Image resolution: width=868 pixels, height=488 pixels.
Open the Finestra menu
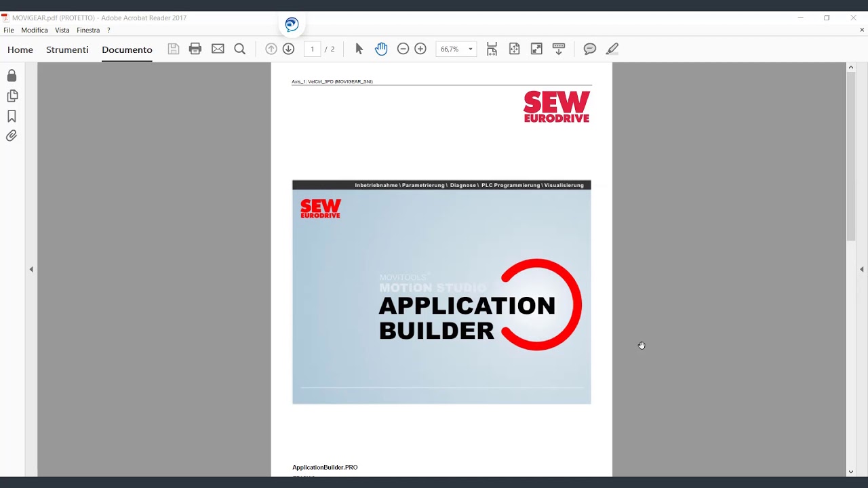pos(88,30)
